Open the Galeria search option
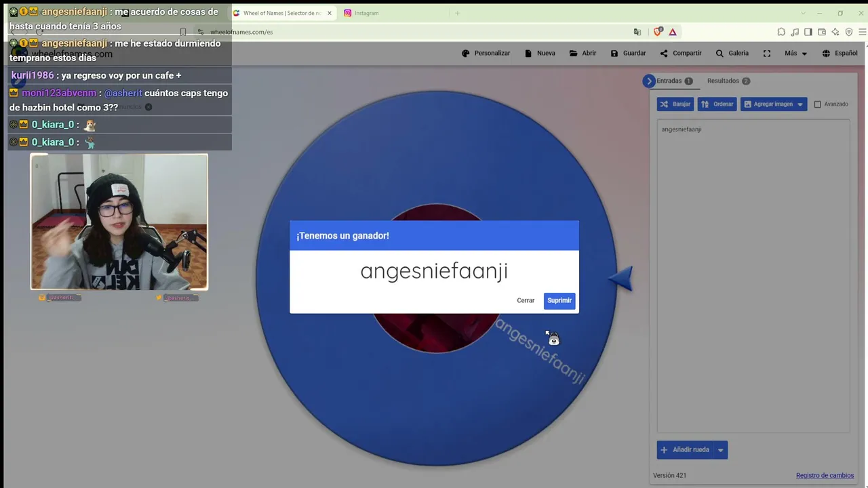Screen dimensions: 868x488 coord(732,53)
